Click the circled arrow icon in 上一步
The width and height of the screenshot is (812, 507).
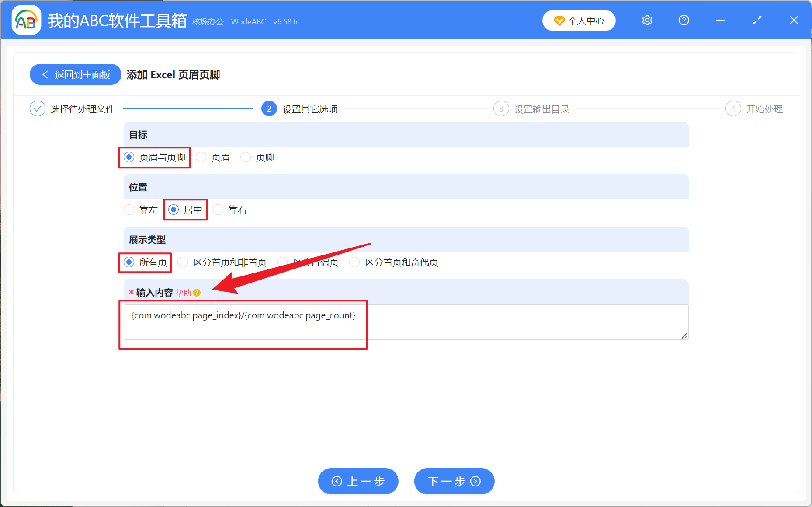coord(337,481)
